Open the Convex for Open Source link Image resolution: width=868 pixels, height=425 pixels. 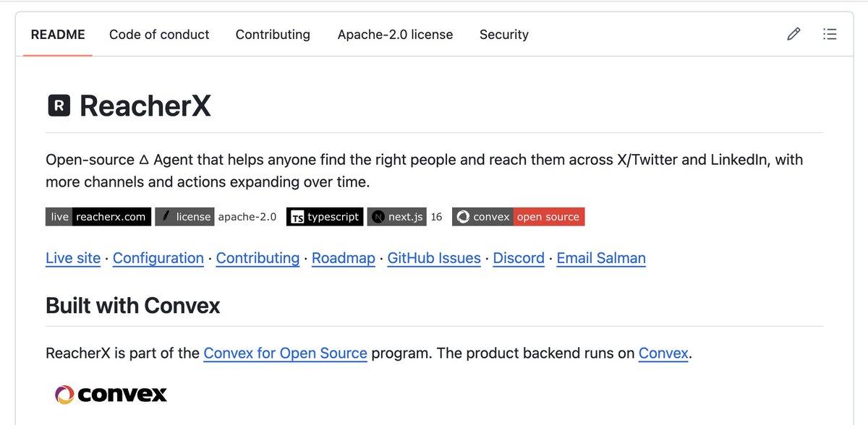pos(286,353)
